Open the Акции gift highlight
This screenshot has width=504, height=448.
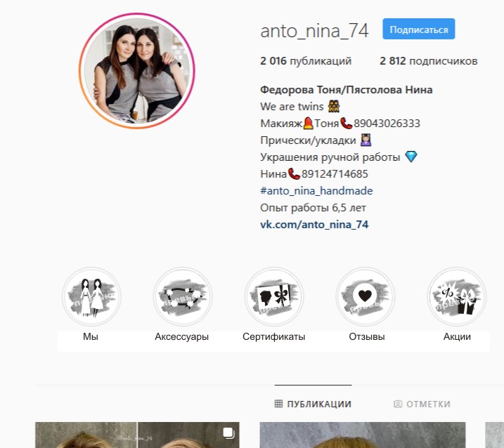click(x=456, y=297)
